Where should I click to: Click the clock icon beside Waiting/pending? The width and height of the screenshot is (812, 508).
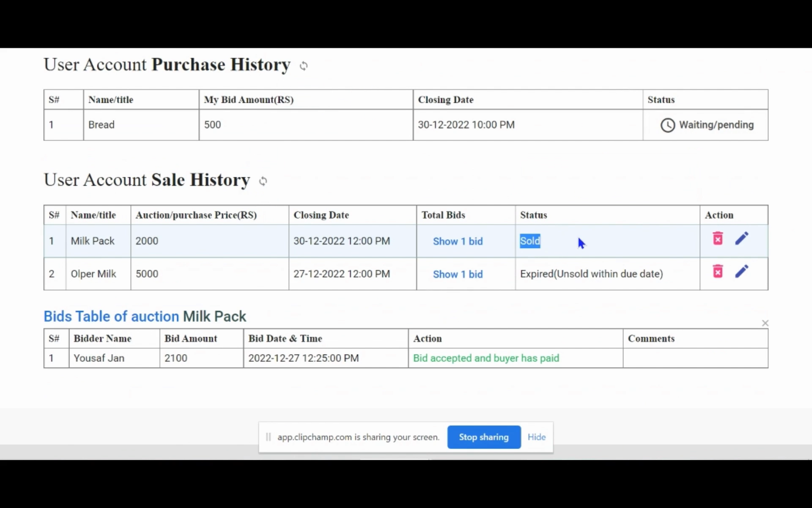pyautogui.click(x=667, y=125)
